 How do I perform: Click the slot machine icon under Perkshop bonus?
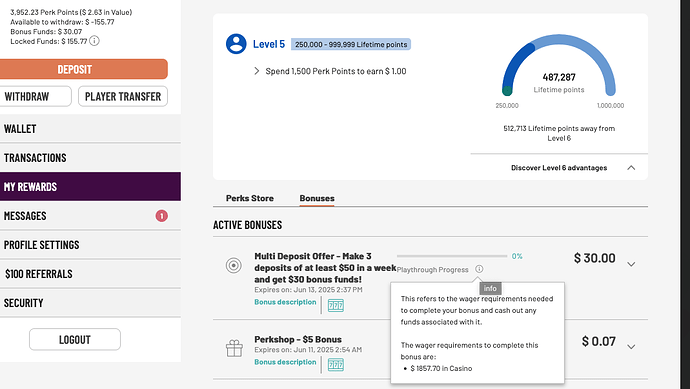336,365
